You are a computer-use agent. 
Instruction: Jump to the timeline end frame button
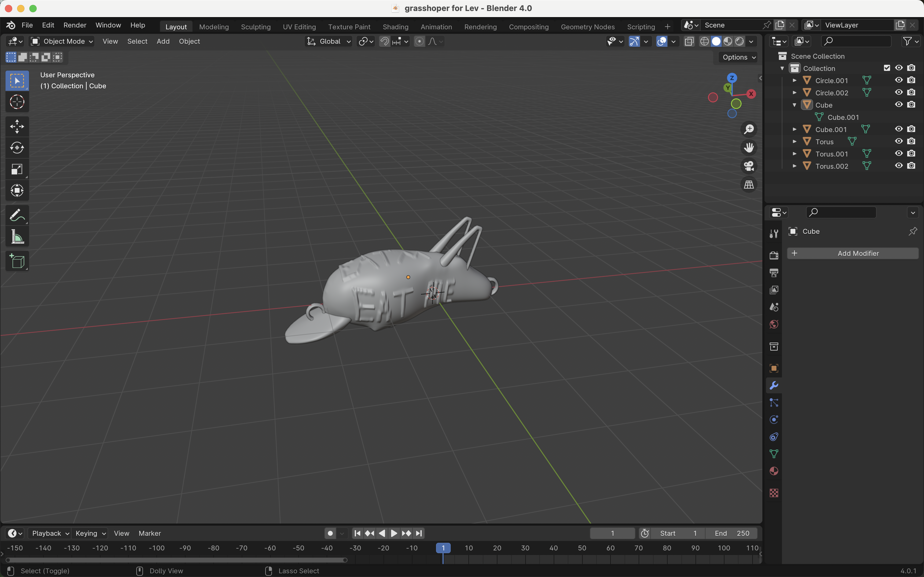pyautogui.click(x=419, y=533)
